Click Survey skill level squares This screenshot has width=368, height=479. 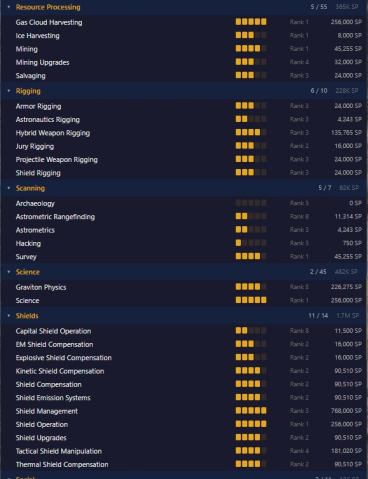point(251,256)
